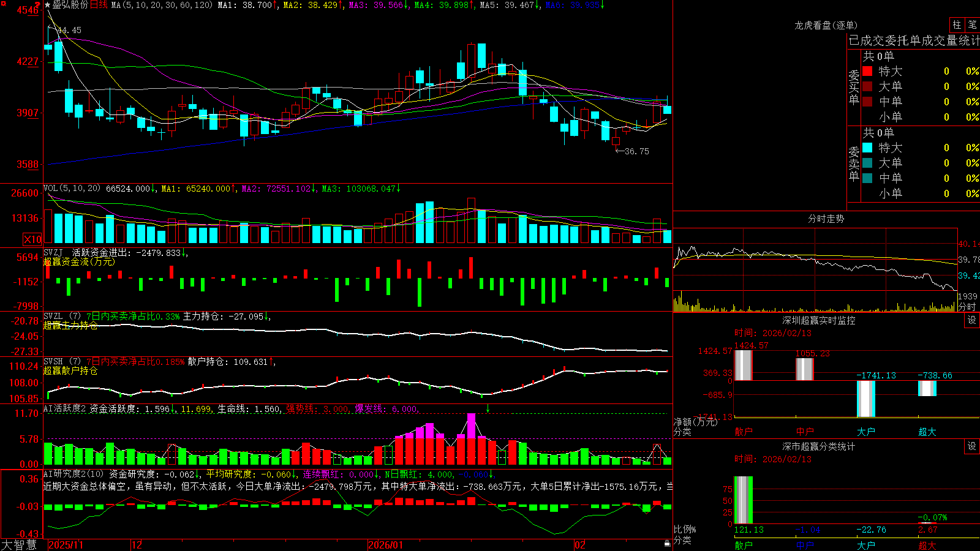
Task: Select 散户 under the 深市超赢分类统计 chart
Action: pos(744,545)
